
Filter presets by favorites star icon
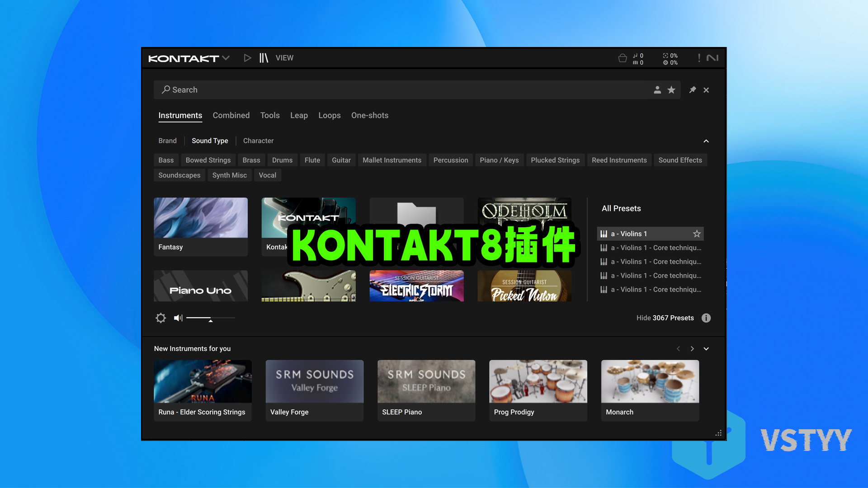coord(672,90)
